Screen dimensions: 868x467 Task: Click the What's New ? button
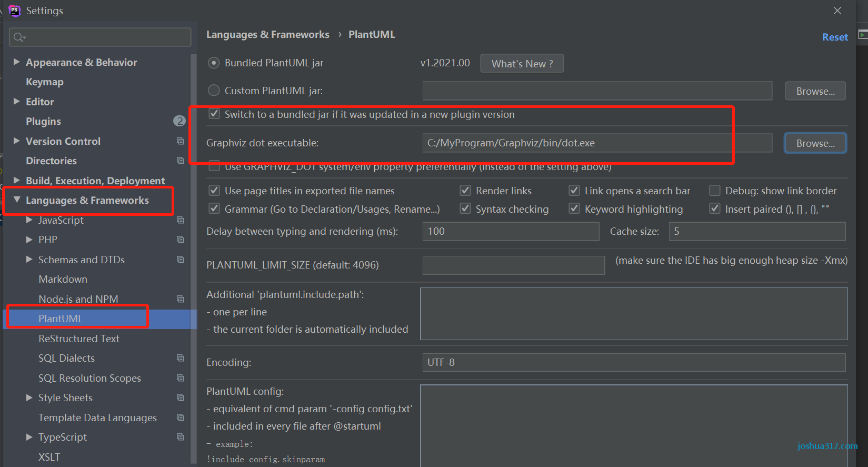[x=522, y=63]
